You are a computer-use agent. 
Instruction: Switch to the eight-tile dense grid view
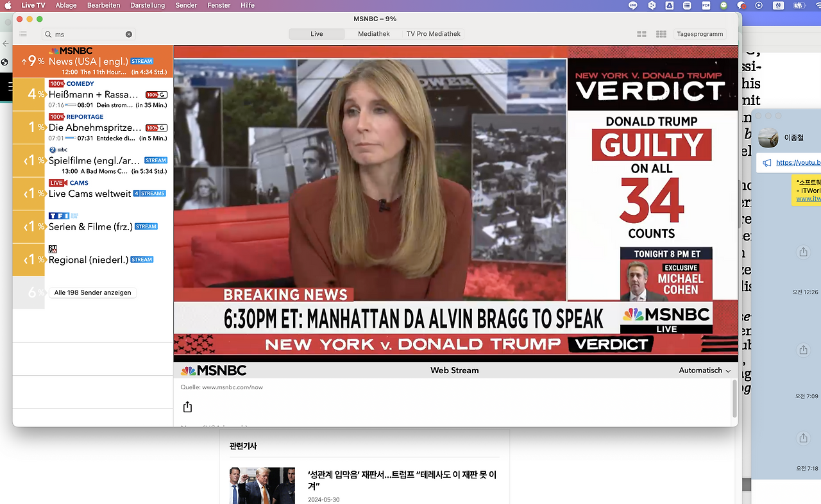661,35
